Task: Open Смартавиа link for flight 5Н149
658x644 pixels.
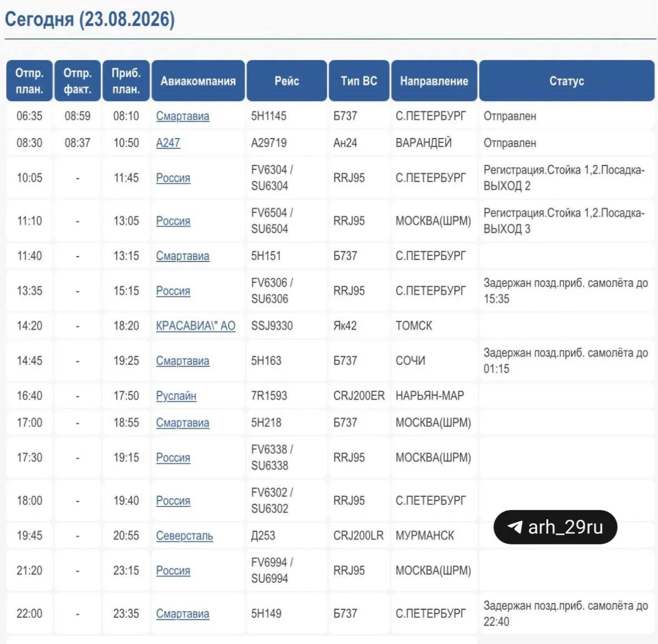Action: coord(182,614)
